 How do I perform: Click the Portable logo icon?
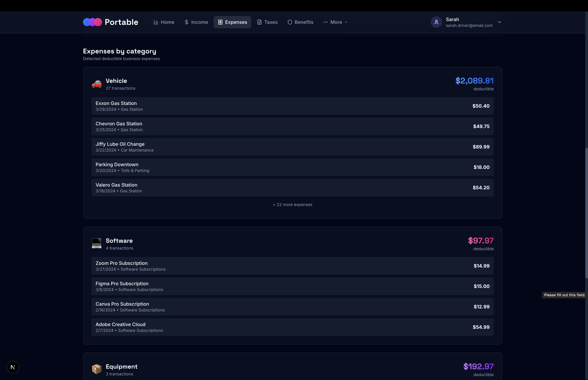92,22
